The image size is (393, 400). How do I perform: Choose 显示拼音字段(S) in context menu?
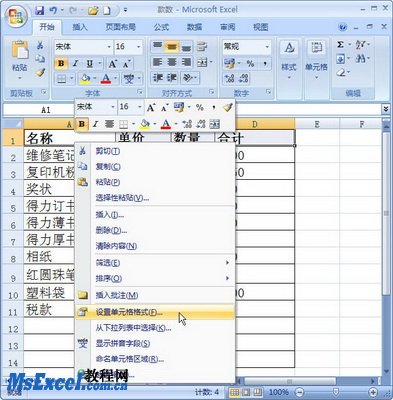tap(155, 343)
